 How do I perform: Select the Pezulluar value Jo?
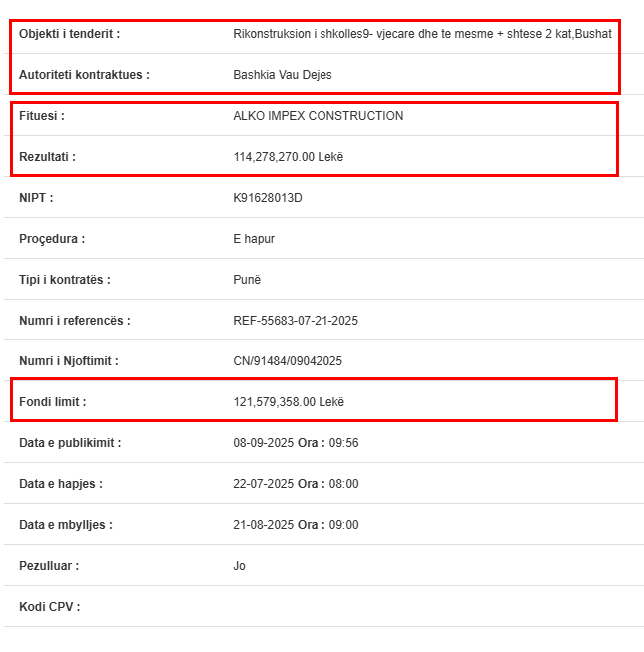239,566
